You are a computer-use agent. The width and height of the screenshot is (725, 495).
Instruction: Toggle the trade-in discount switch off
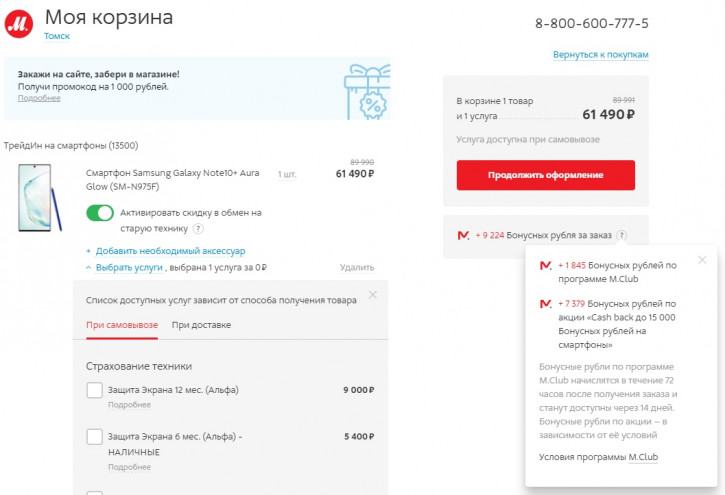[100, 213]
